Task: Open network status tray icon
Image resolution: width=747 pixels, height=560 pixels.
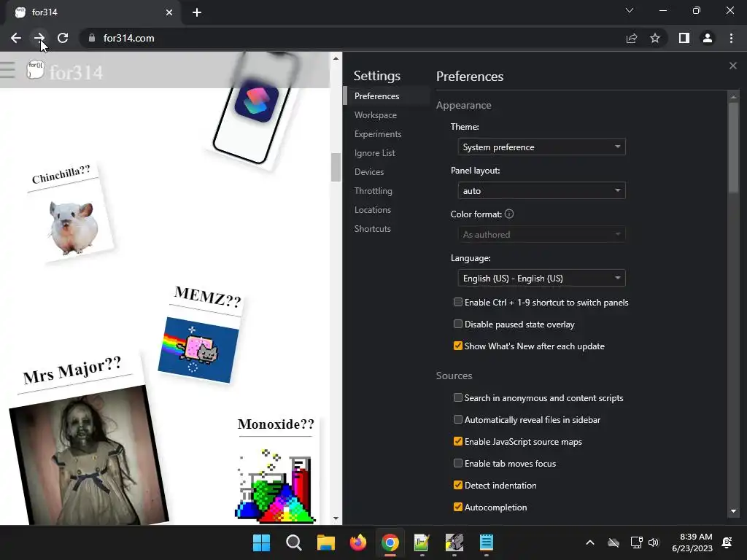Action: (636, 542)
